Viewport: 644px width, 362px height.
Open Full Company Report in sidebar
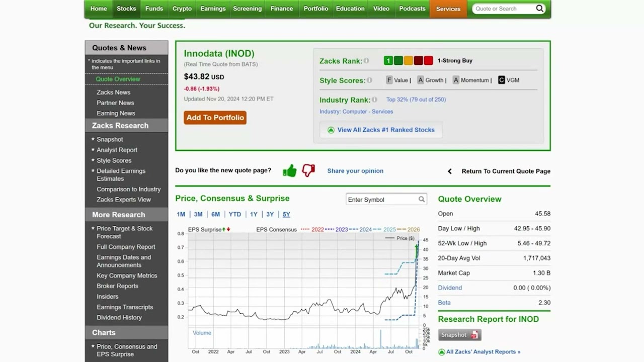126,247
